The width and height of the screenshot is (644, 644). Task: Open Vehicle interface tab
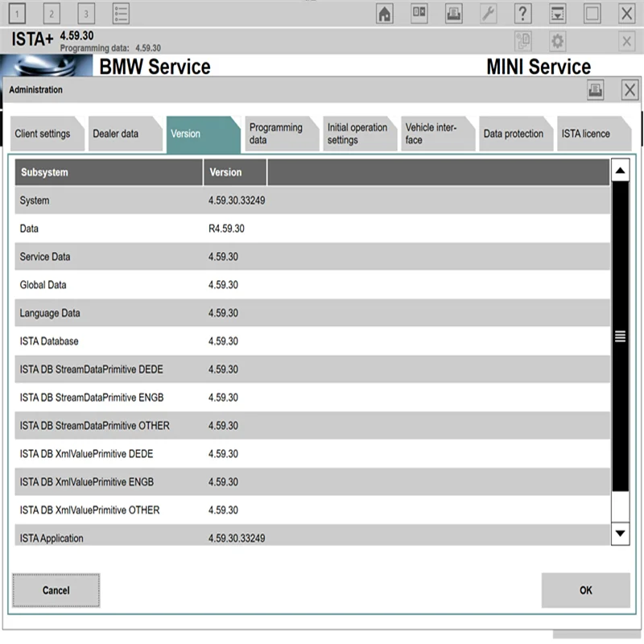click(x=437, y=134)
